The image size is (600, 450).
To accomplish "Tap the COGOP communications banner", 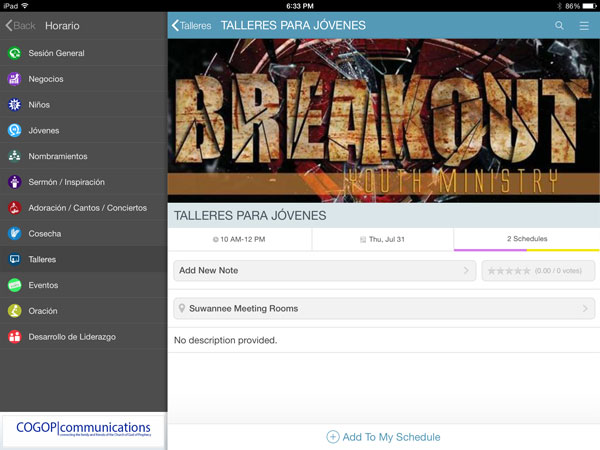I will point(83,429).
